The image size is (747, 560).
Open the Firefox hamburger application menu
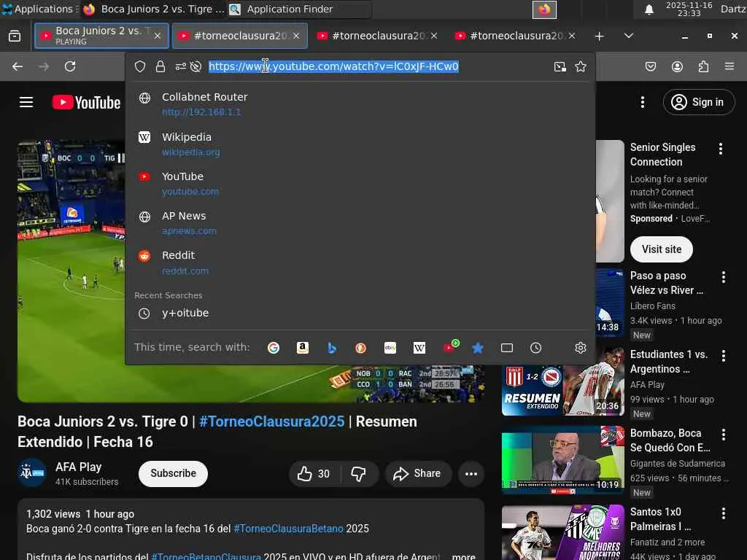tap(729, 66)
